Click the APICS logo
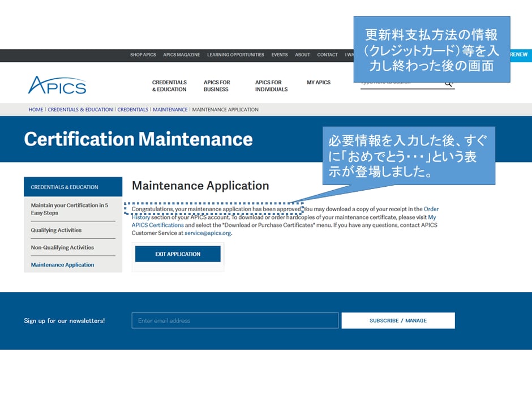This screenshot has height=399, width=532. coord(57,85)
